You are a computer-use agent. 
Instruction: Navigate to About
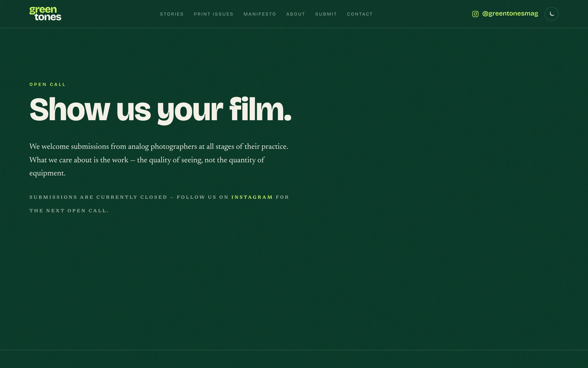click(x=296, y=14)
